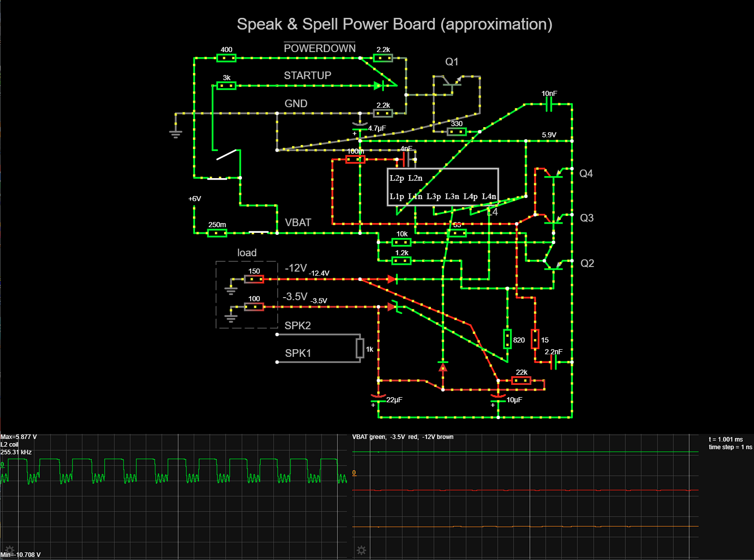The width and height of the screenshot is (754, 560).
Task: Click the STARTUP label
Action: (x=307, y=76)
